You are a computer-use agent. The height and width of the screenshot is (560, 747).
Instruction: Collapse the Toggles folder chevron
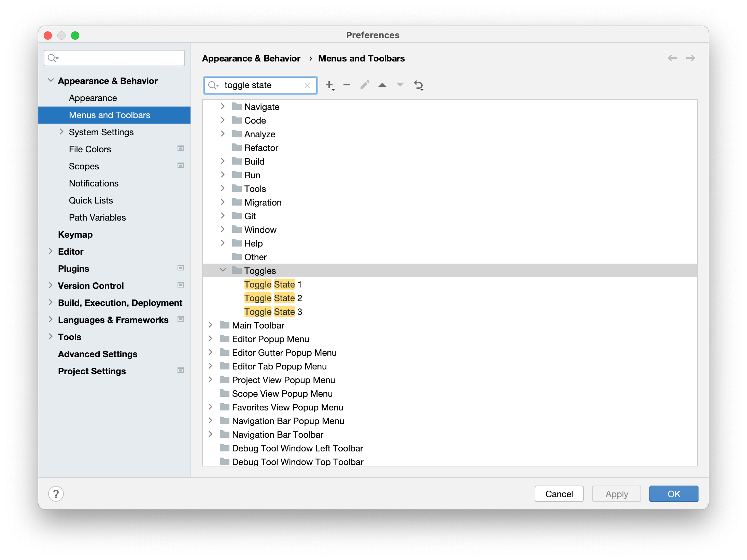(x=223, y=270)
